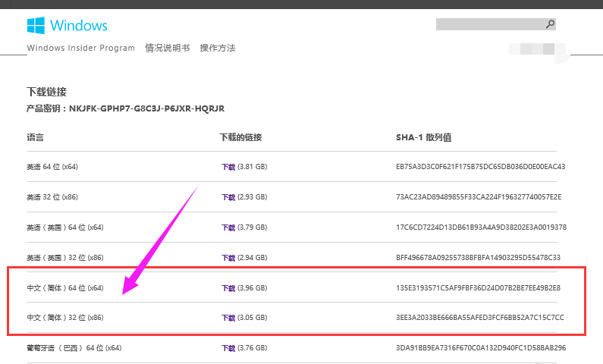Screen dimensions: 603x364
Task: Click the blurred account area at top right
Action: coord(538,51)
